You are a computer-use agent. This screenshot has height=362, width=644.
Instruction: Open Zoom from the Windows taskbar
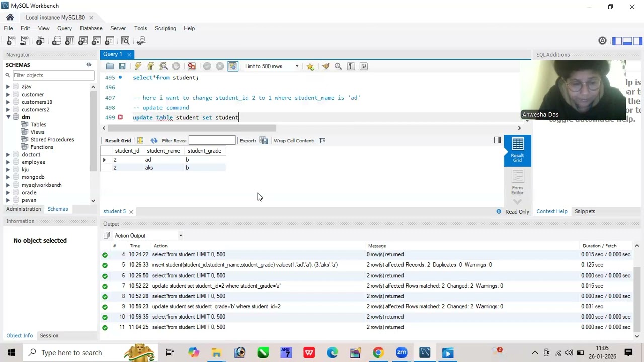tap(401, 353)
